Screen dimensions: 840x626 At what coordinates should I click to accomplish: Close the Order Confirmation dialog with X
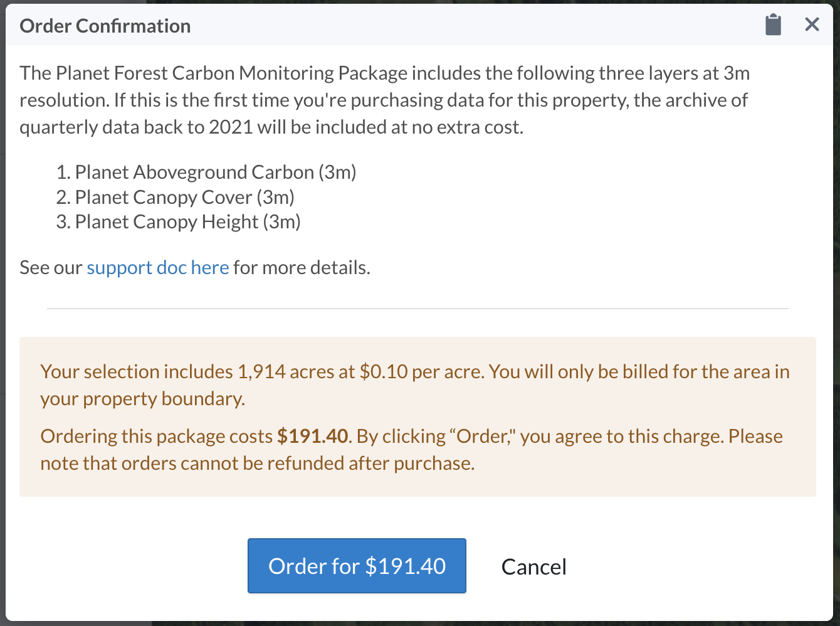coord(812,24)
